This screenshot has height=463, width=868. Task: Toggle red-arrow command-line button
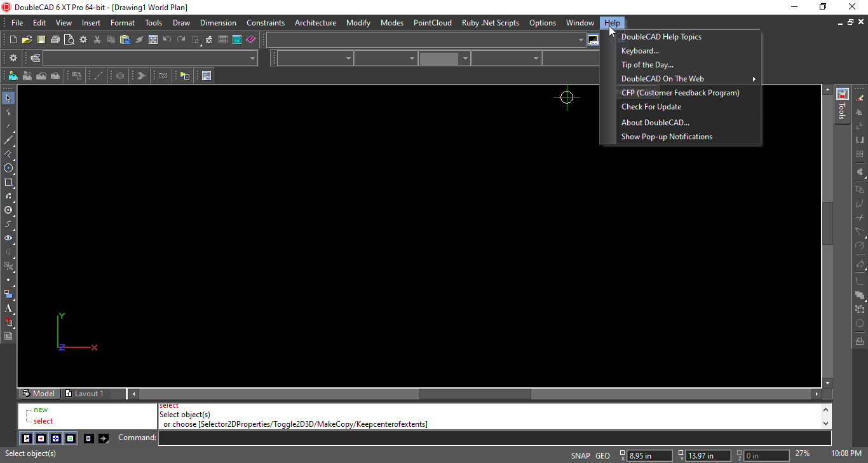click(x=41, y=438)
